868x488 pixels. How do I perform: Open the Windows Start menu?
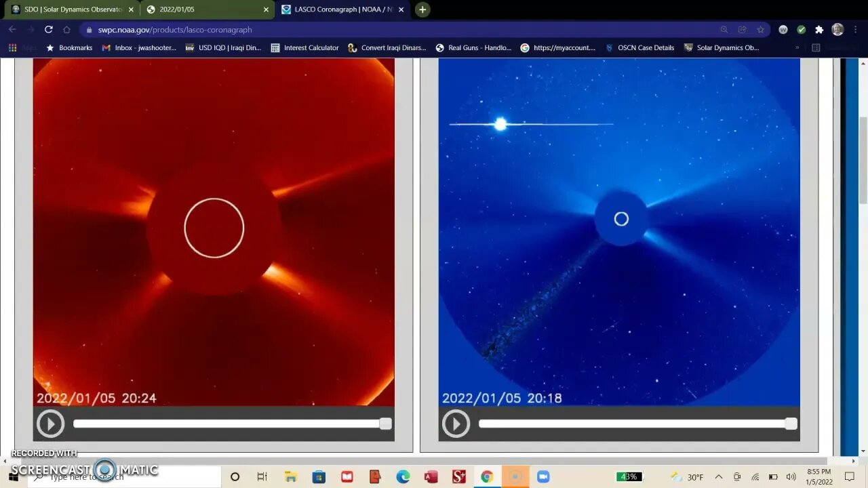(x=13, y=476)
